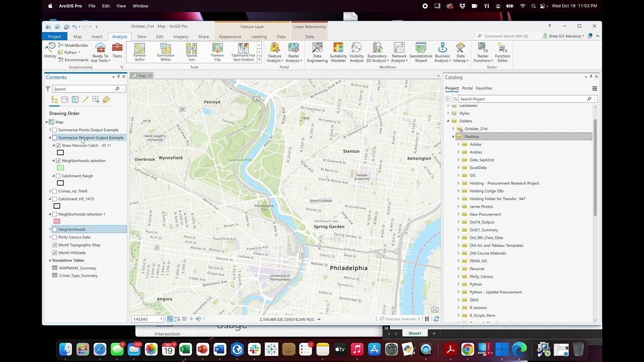The height and width of the screenshot is (362, 644).
Task: Open the Data Engineering view
Action: [317, 53]
